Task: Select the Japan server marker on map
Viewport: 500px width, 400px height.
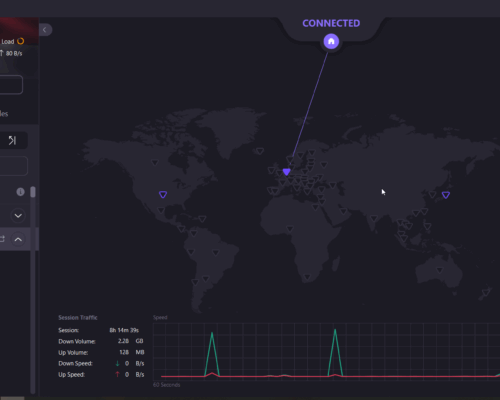Action: point(446,195)
